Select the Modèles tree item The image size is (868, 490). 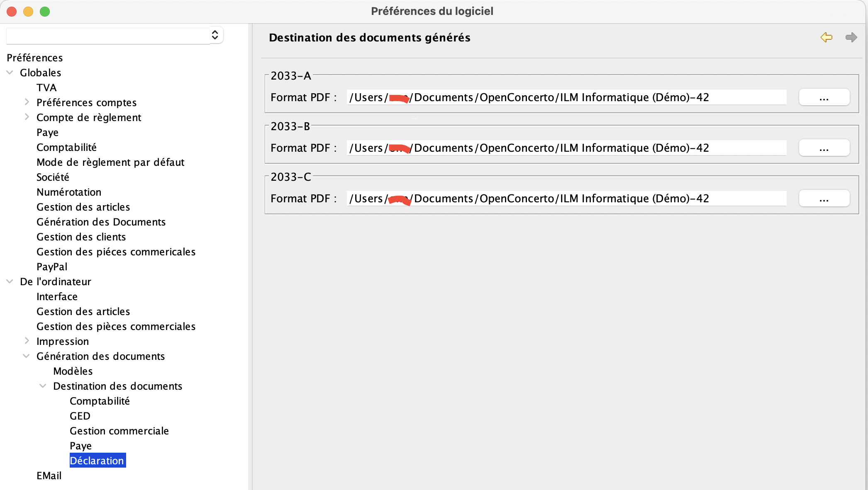click(x=73, y=371)
